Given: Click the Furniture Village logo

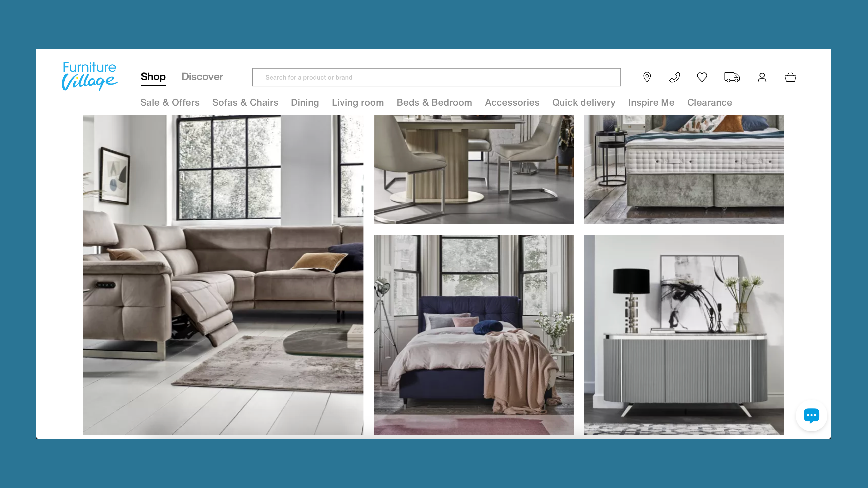Looking at the screenshot, I should 90,76.
